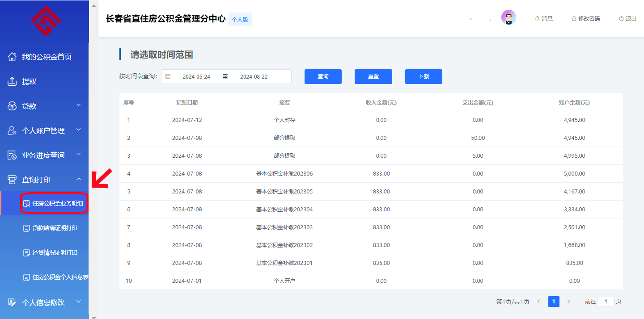644x319 pixels.
Task: Click 个人开户 summary cell
Action: click(x=284, y=281)
